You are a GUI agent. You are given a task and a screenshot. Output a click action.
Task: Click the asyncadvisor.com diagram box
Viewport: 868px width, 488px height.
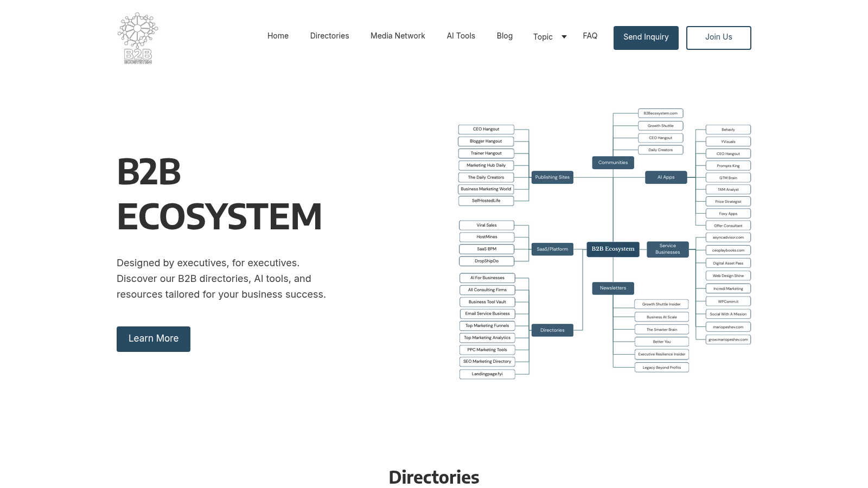click(728, 237)
